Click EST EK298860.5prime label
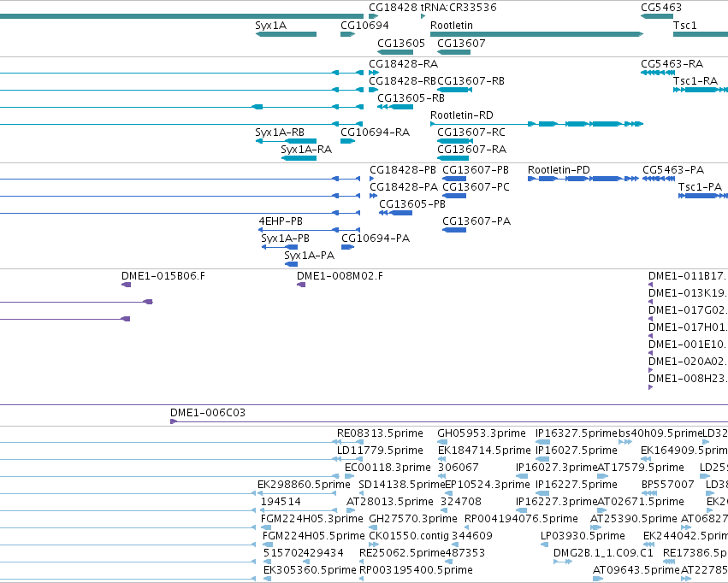Image resolution: width=728 pixels, height=583 pixels. point(304,485)
